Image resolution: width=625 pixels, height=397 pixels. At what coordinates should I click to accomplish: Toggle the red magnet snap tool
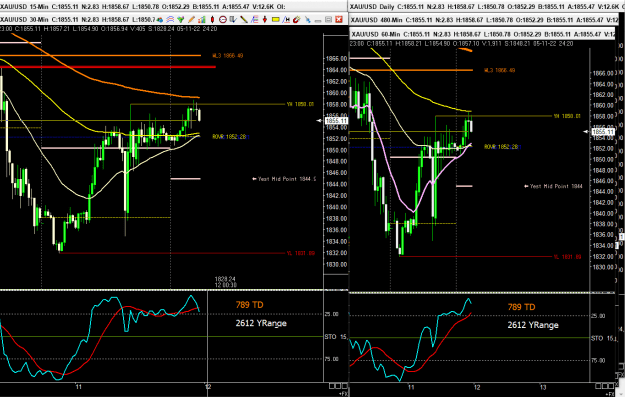tap(297, 20)
